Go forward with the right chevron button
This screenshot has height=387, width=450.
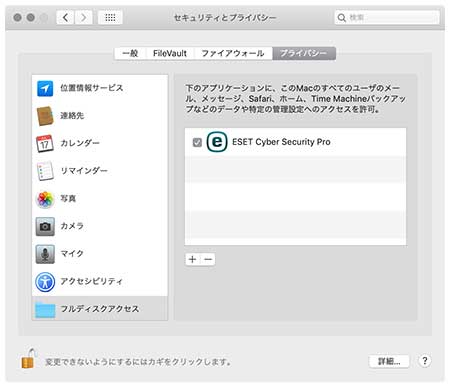[83, 17]
